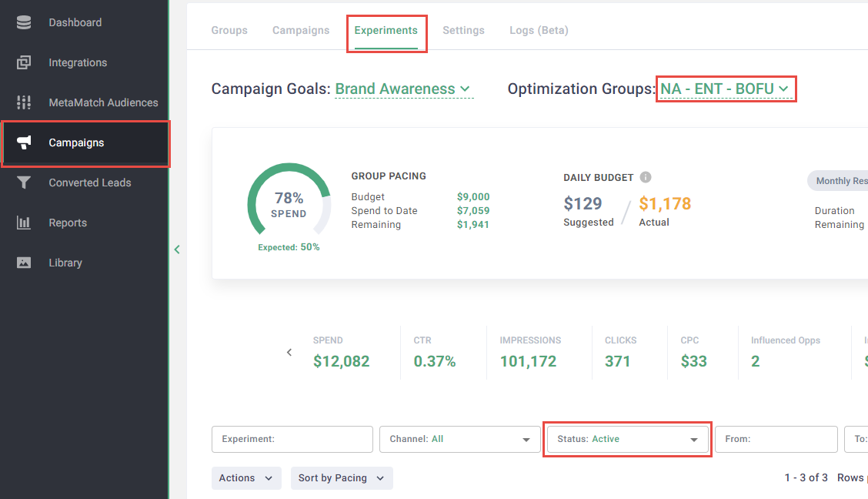Click the Experiment search input field

pos(292,439)
